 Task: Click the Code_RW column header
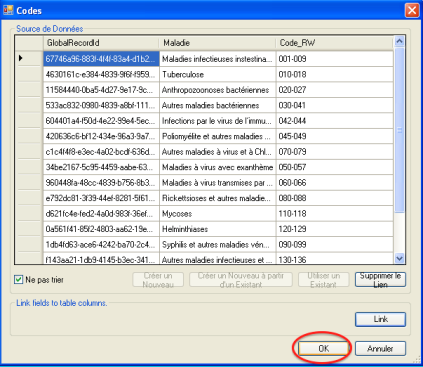pyautogui.click(x=335, y=43)
